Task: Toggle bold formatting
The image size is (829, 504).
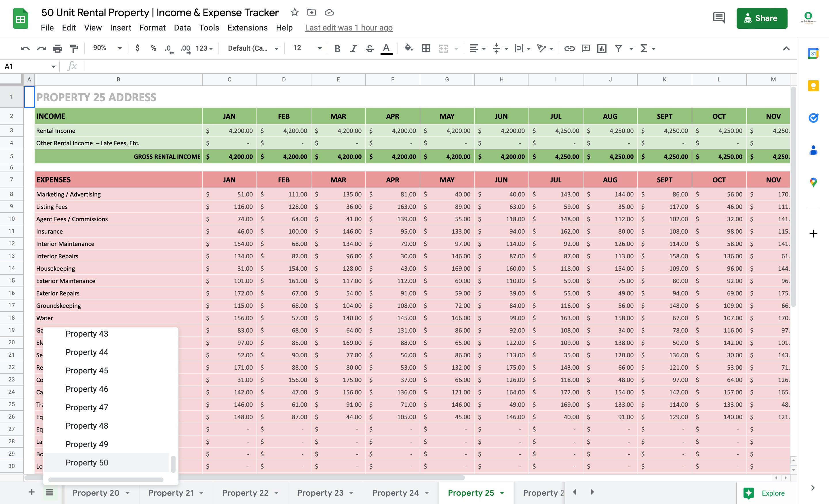Action: click(x=337, y=48)
